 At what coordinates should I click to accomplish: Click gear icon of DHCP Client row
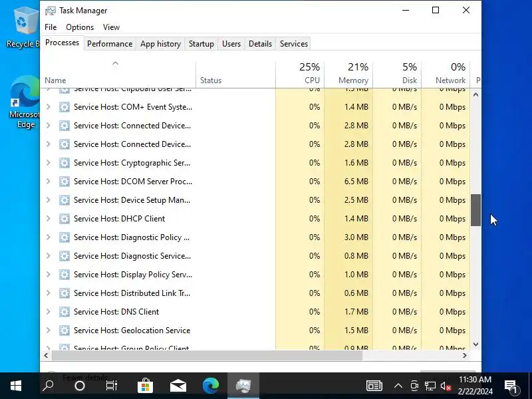(x=64, y=219)
